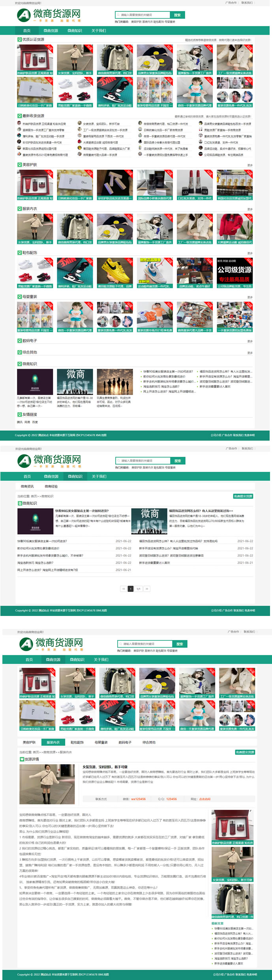The height and width of the screenshot is (980, 272).
Task: Select 综合其他 category tab on 货源详情 page
Action: point(149,742)
